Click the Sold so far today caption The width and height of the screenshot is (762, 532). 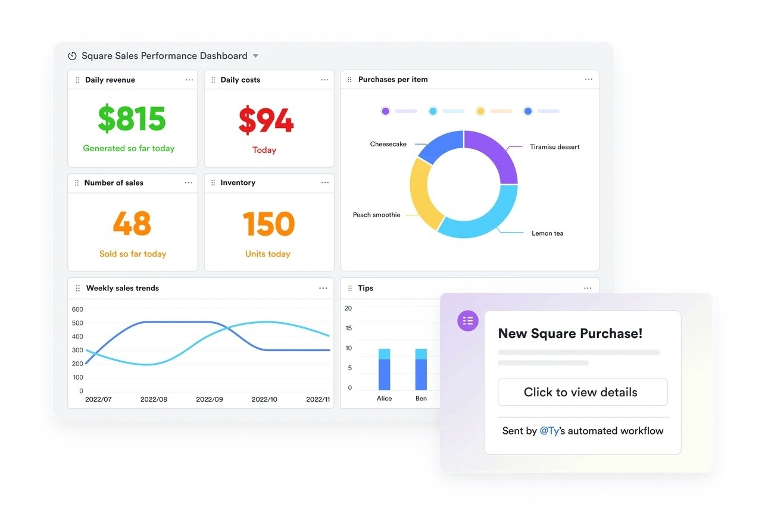tap(133, 254)
